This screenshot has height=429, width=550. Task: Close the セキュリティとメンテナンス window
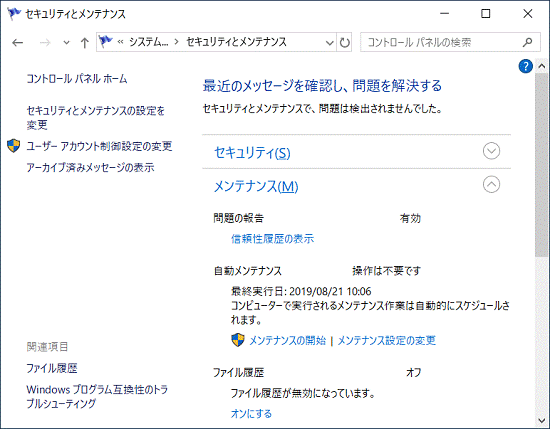tap(527, 14)
